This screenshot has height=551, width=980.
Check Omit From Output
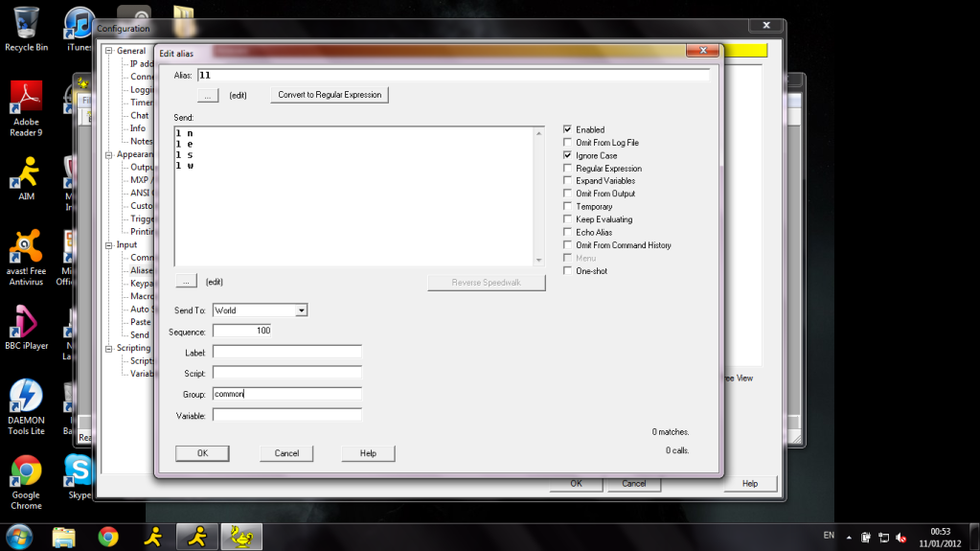[567, 194]
